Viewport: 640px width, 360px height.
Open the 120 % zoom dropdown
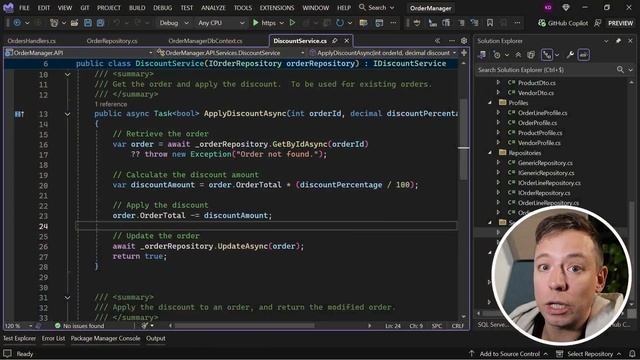click(x=18, y=326)
